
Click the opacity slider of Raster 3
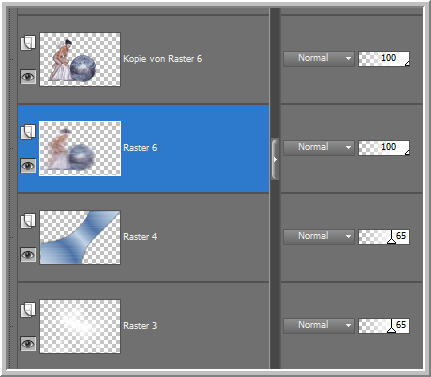pyautogui.click(x=384, y=326)
